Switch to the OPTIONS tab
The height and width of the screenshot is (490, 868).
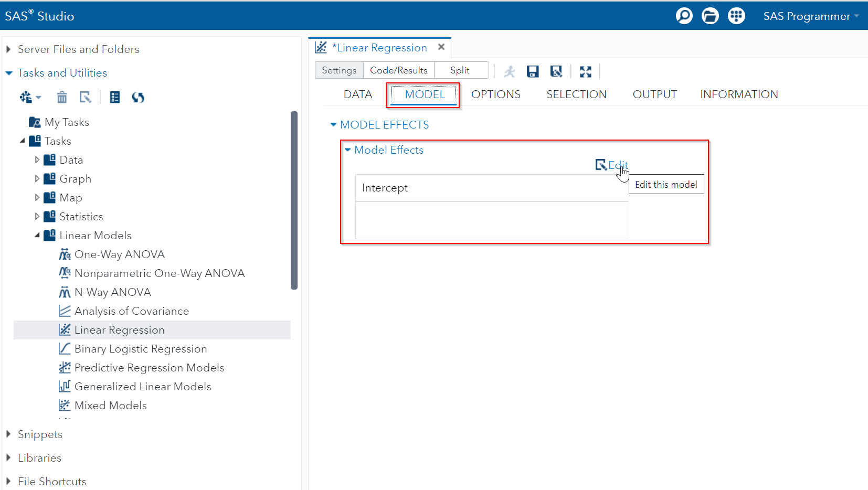495,94
